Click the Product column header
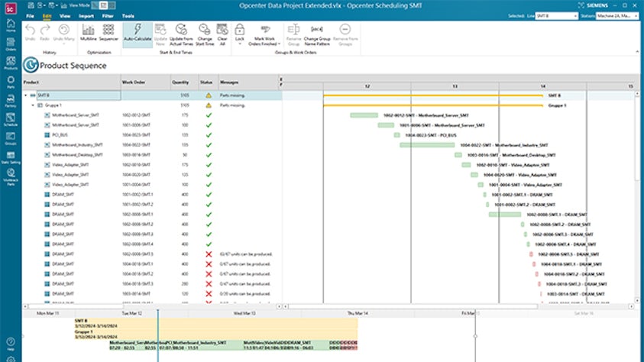The height and width of the screenshot is (362, 644). [72, 82]
